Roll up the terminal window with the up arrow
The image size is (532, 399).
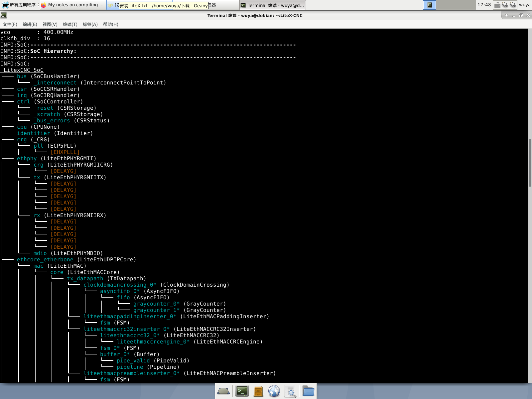click(506, 15)
